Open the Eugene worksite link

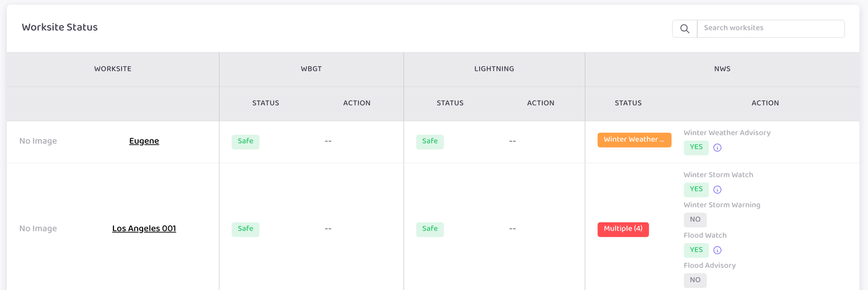pos(144,141)
